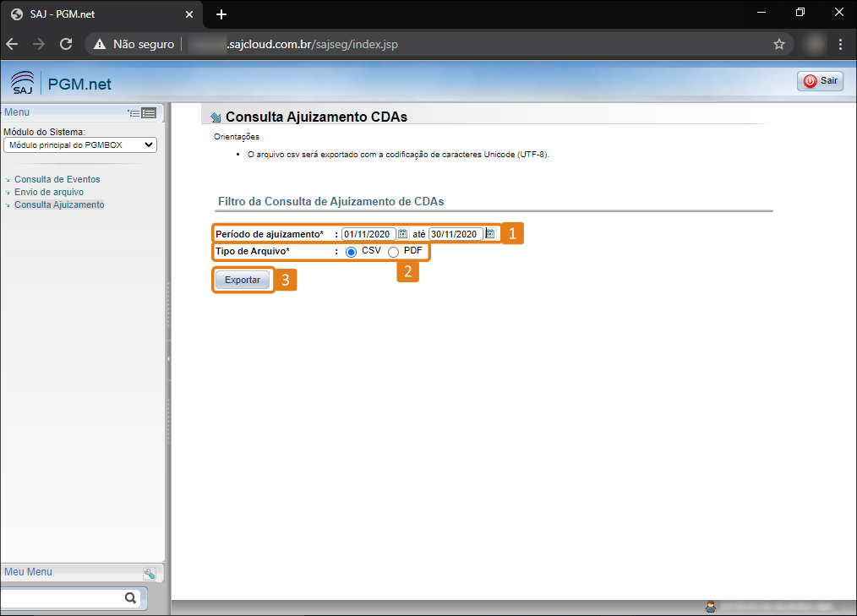The width and height of the screenshot is (857, 616).
Task: Click the user avatar in status bar
Action: point(711,606)
